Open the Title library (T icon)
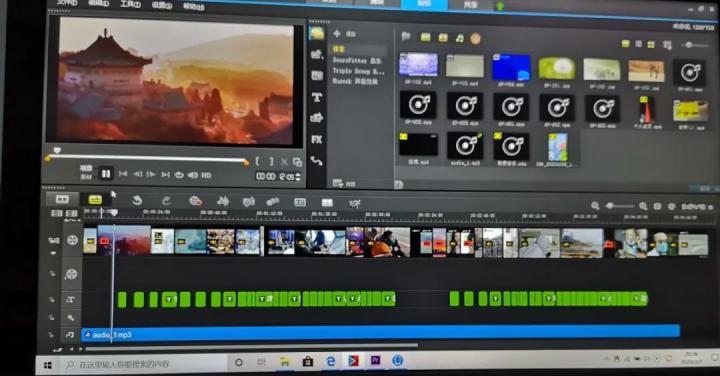Screen dimensions: 720x376 (x=317, y=97)
